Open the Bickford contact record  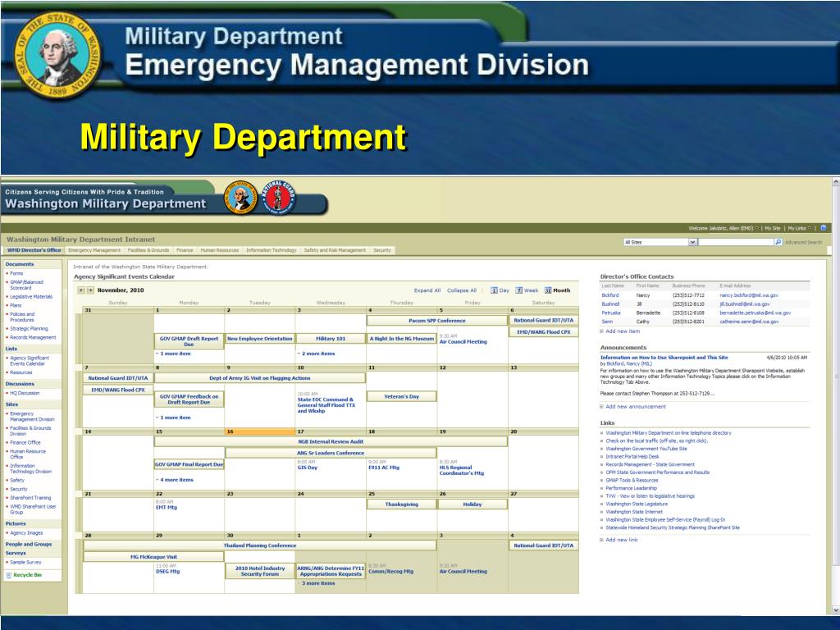pos(609,295)
